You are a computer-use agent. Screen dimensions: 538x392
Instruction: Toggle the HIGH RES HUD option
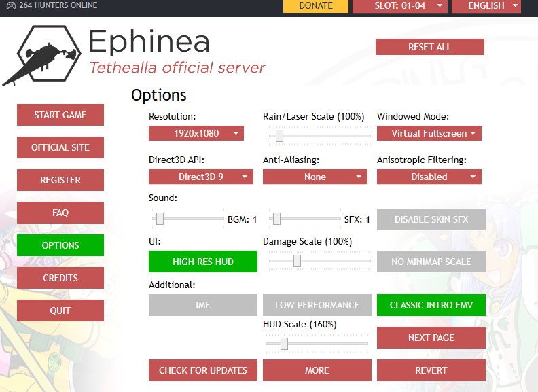[203, 262]
